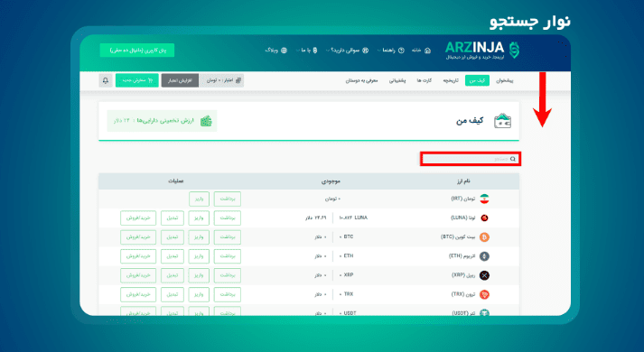The image size is (644, 352).
Task: Click برداشت (withdraw) in the Toman row
Action: [227, 199]
